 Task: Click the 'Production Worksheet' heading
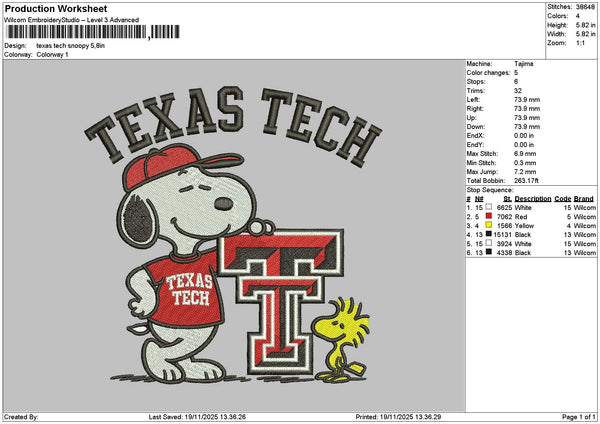pyautogui.click(x=56, y=9)
